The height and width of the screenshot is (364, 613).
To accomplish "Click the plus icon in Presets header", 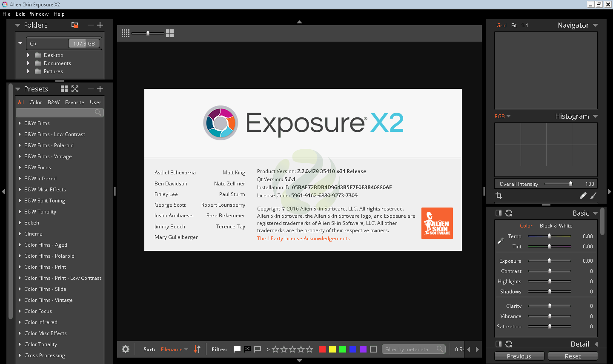I will tap(100, 89).
